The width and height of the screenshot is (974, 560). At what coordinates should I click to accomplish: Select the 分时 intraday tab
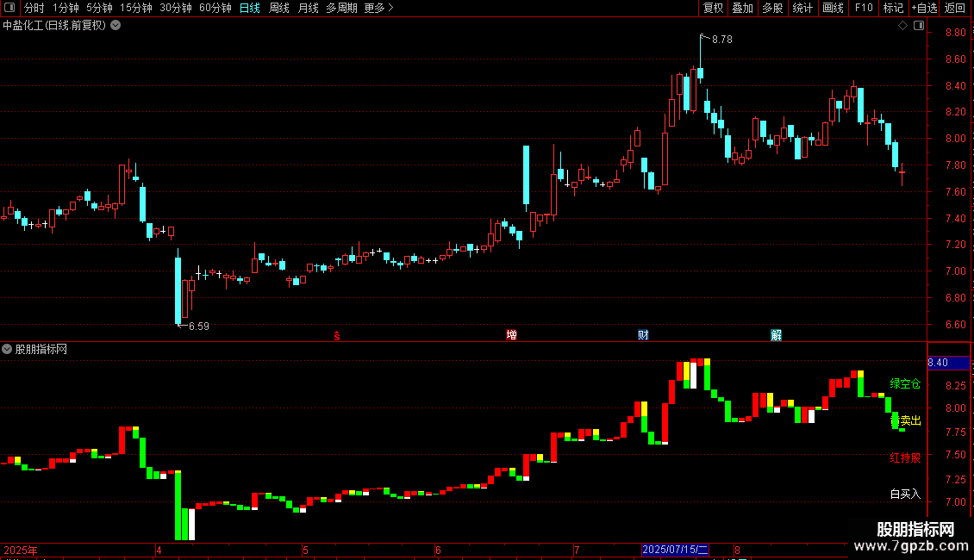[34, 8]
